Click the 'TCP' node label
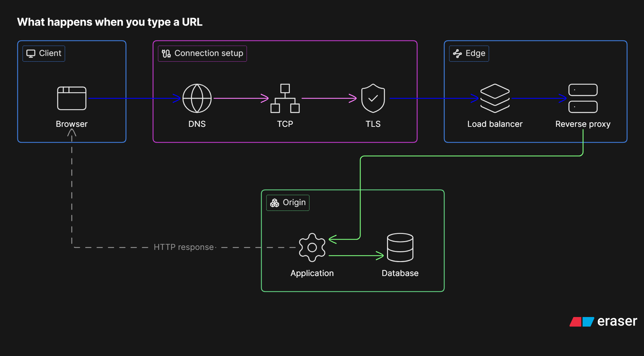This screenshot has width=644, height=356. coord(285,124)
